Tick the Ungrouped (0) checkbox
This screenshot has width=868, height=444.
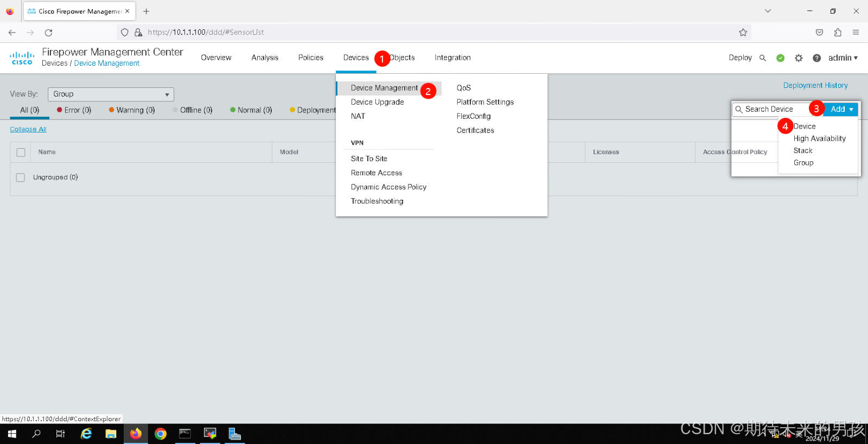pyautogui.click(x=21, y=177)
